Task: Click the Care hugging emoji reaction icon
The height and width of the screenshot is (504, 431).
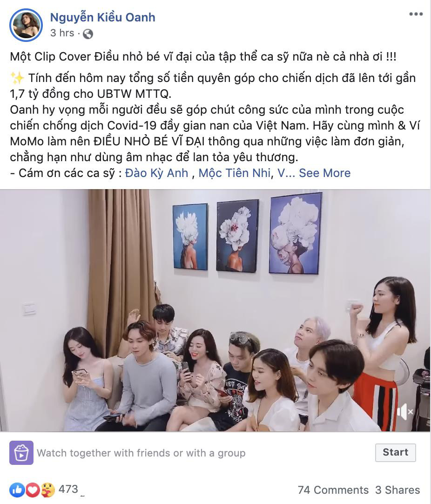Action: 48,490
